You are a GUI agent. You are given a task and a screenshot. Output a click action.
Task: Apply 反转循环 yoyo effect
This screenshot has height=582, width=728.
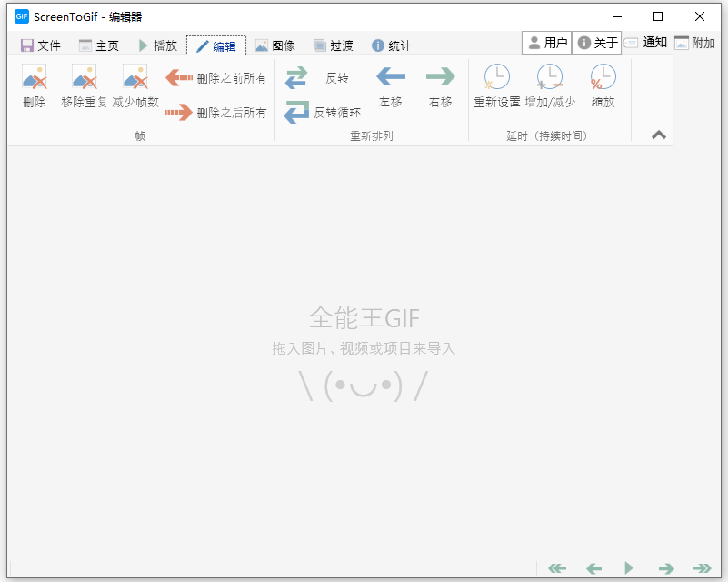coord(323,112)
